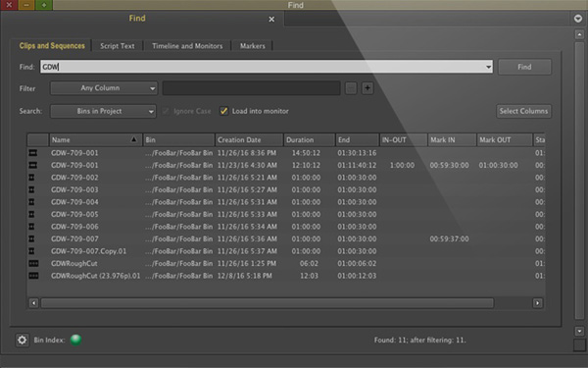The image size is (588, 368).
Task: Click the plus button to add a filter
Action: [x=367, y=88]
